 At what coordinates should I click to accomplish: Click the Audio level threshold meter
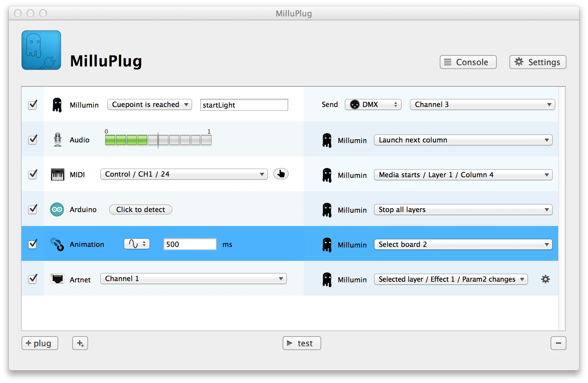(x=158, y=140)
